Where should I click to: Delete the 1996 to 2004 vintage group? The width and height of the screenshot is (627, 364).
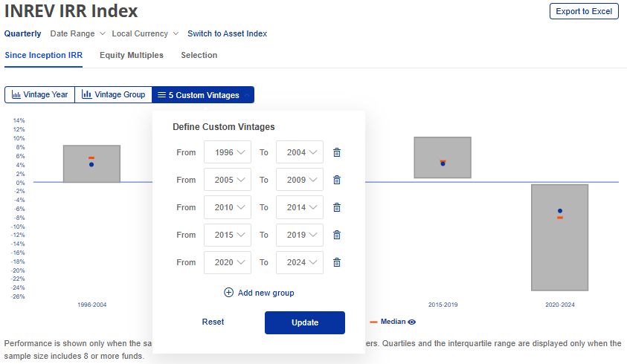(337, 152)
